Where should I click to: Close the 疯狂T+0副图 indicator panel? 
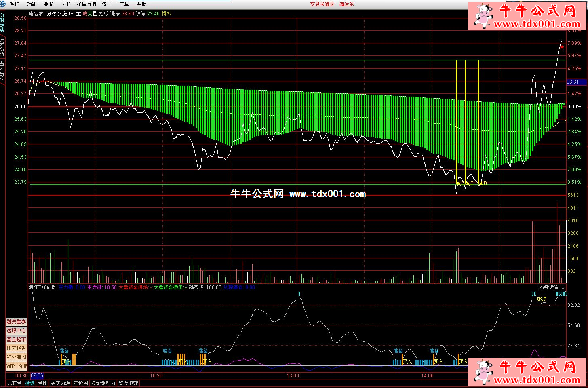[563, 288]
